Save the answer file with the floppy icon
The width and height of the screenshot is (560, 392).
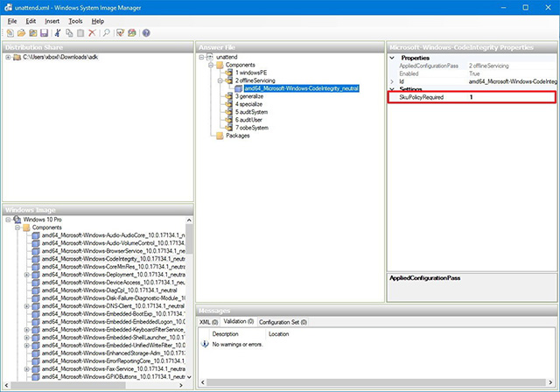pos(44,33)
